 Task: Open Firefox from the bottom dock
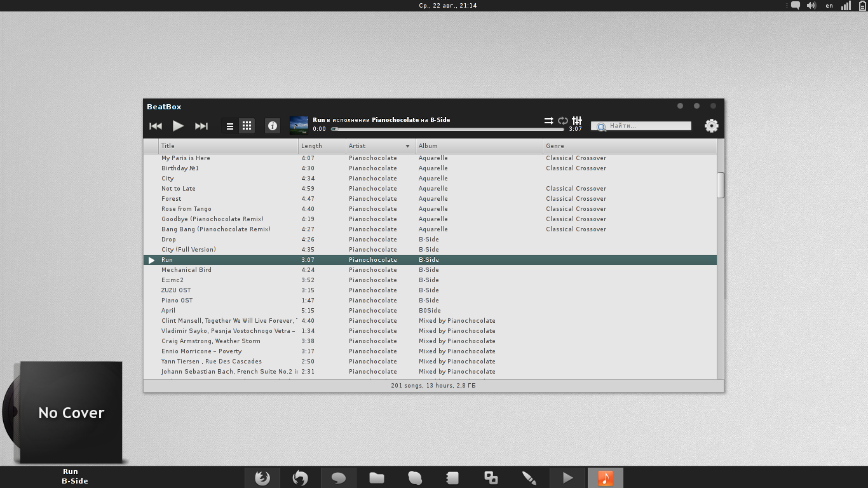click(x=262, y=478)
